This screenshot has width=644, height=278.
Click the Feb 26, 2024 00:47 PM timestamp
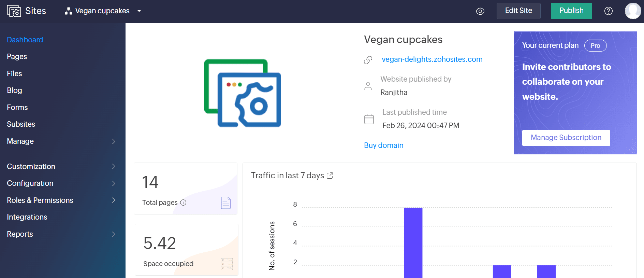[421, 125]
